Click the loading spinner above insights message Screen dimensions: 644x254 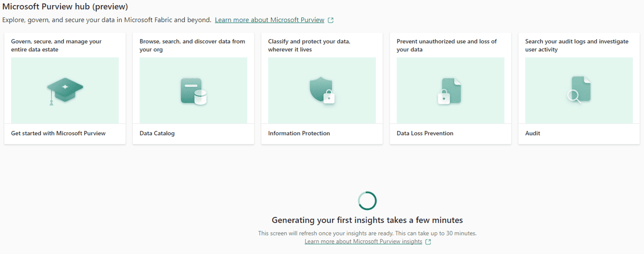(367, 201)
